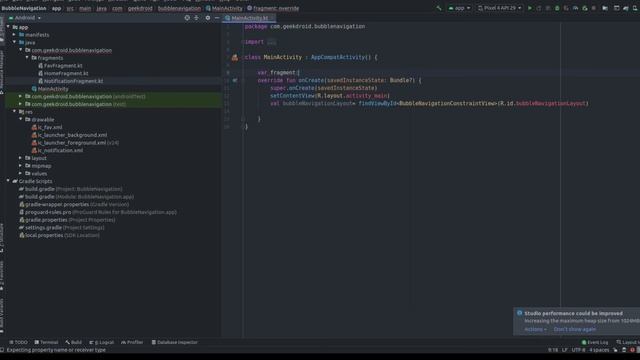The width and height of the screenshot is (640, 360).
Task: Expand the androidTest package arrow
Action: click(x=20, y=96)
